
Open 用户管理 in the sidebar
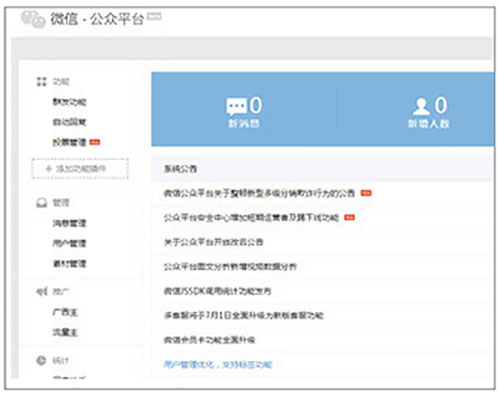click(x=69, y=243)
